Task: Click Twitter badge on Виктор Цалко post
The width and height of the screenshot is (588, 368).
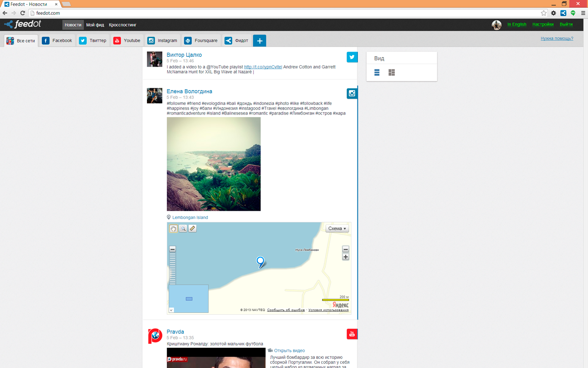Action: (352, 57)
